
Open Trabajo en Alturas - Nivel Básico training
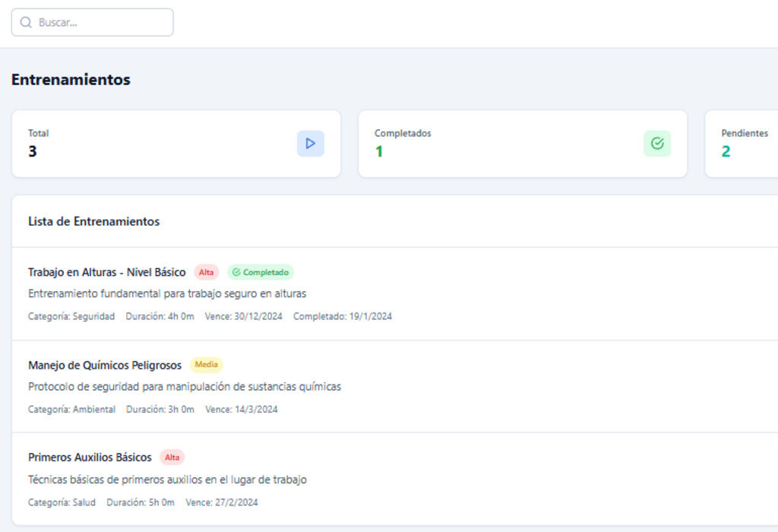pyautogui.click(x=106, y=272)
